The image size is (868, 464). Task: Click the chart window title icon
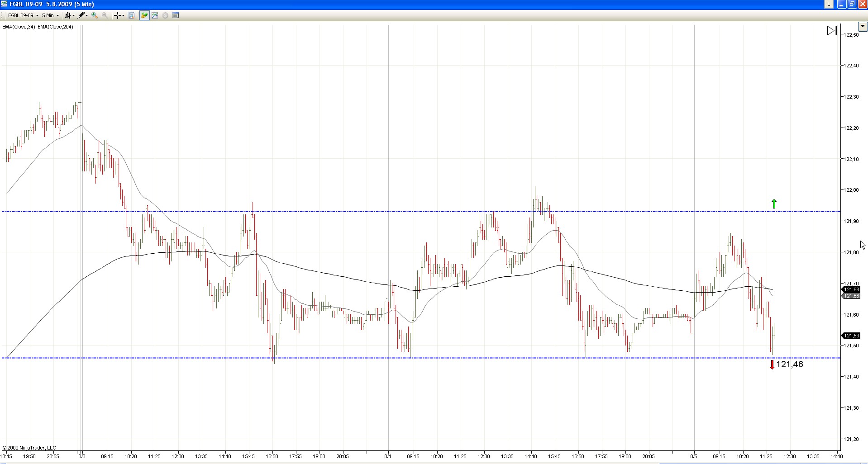click(x=4, y=4)
